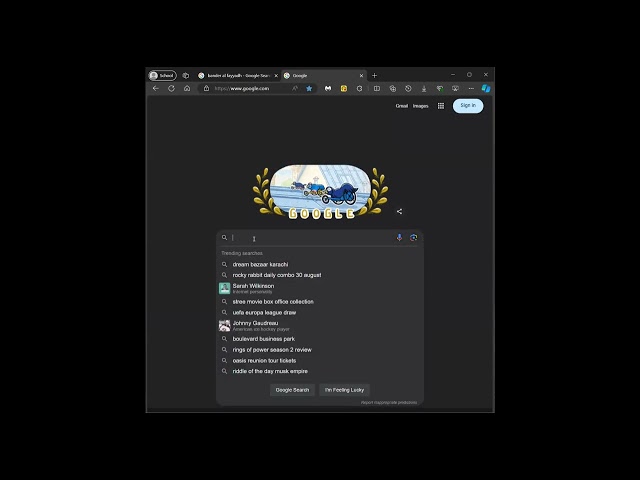Screen dimensions: 640x480
Task: Launch the Copilot sidebar icon
Action: click(x=486, y=89)
